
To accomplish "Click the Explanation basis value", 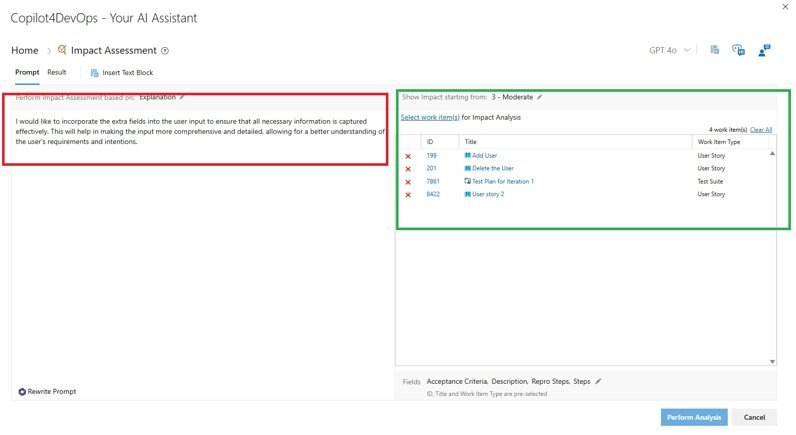I will pos(157,97).
